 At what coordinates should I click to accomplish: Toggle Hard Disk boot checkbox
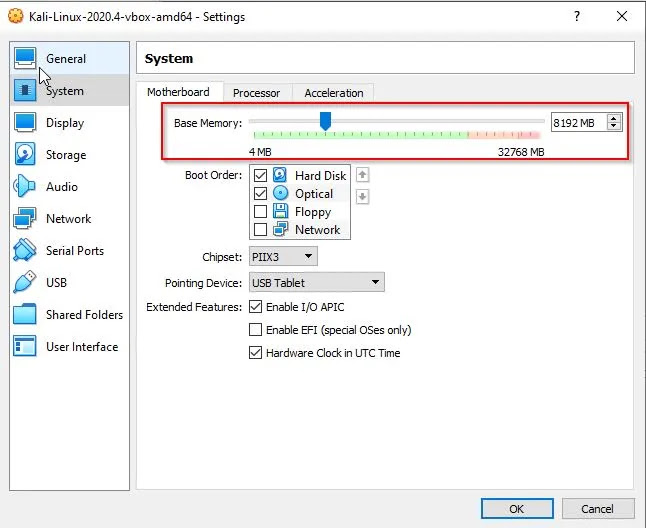(260, 175)
